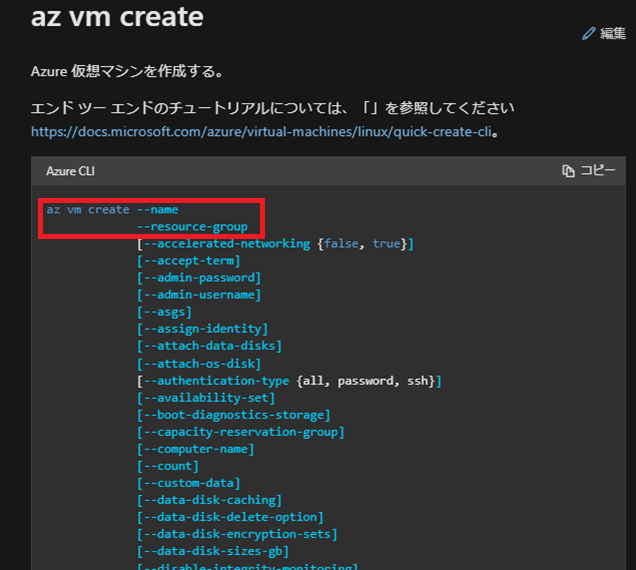
Task: Click the --data-disk-sizes-gb parameter
Action: (x=213, y=551)
